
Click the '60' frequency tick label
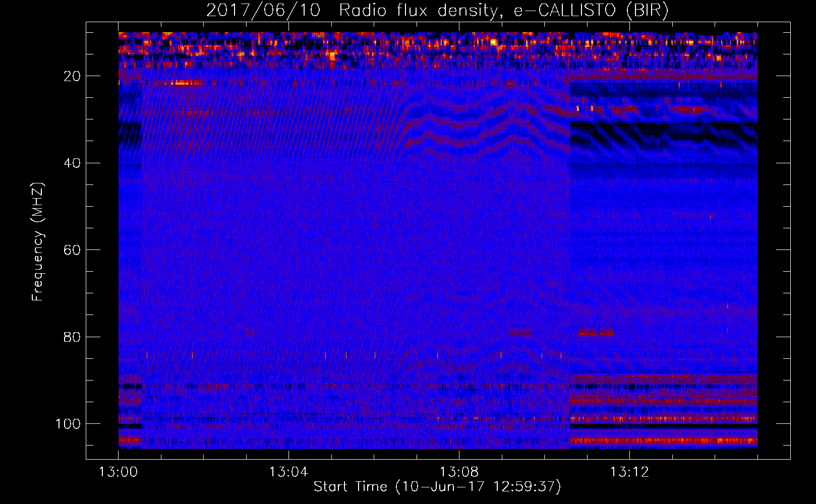pos(73,250)
